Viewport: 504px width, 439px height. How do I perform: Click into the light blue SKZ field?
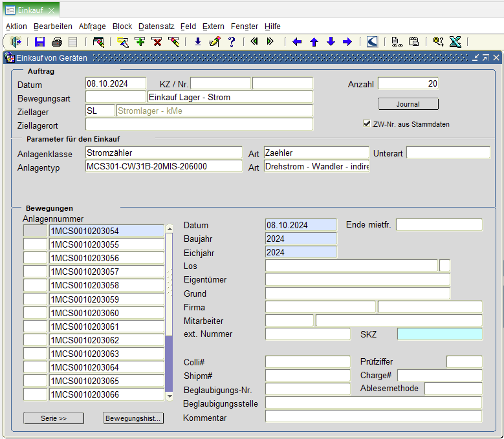click(439, 334)
